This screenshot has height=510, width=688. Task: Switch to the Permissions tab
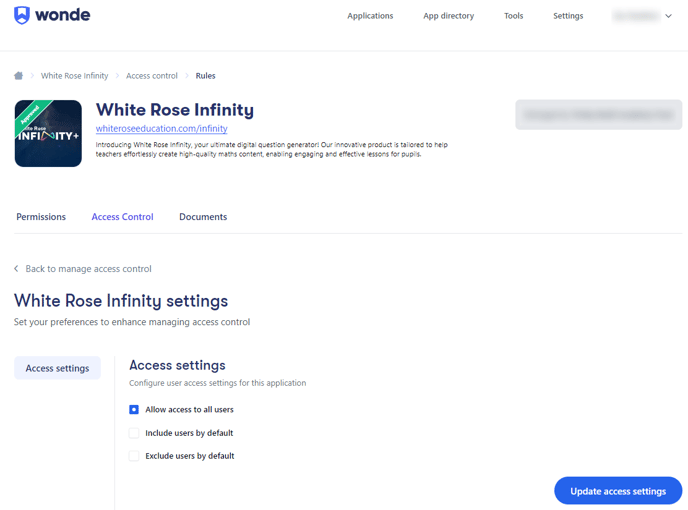pyautogui.click(x=41, y=217)
